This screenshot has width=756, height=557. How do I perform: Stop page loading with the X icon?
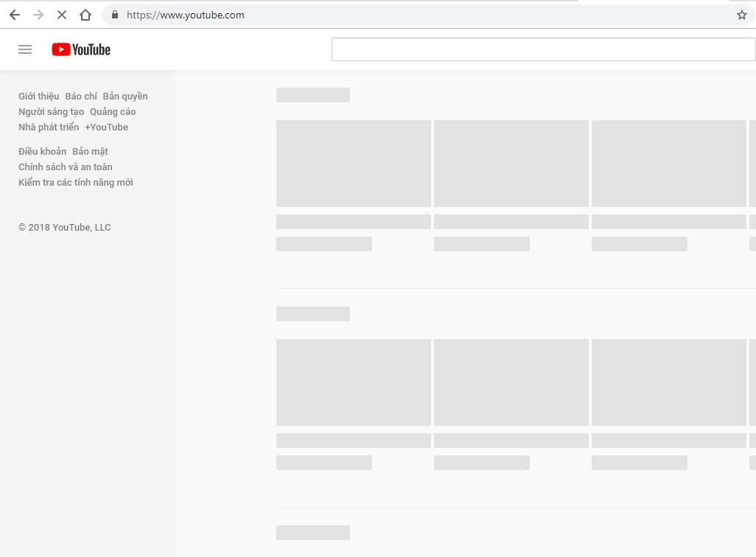point(61,14)
